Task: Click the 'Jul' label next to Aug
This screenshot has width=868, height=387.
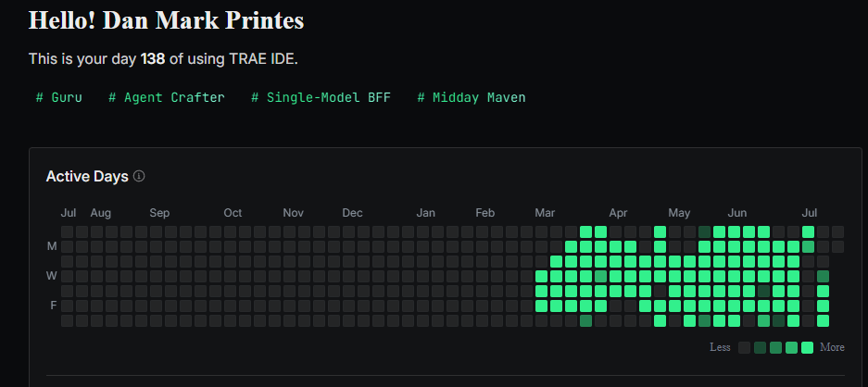Action: pyautogui.click(x=69, y=213)
